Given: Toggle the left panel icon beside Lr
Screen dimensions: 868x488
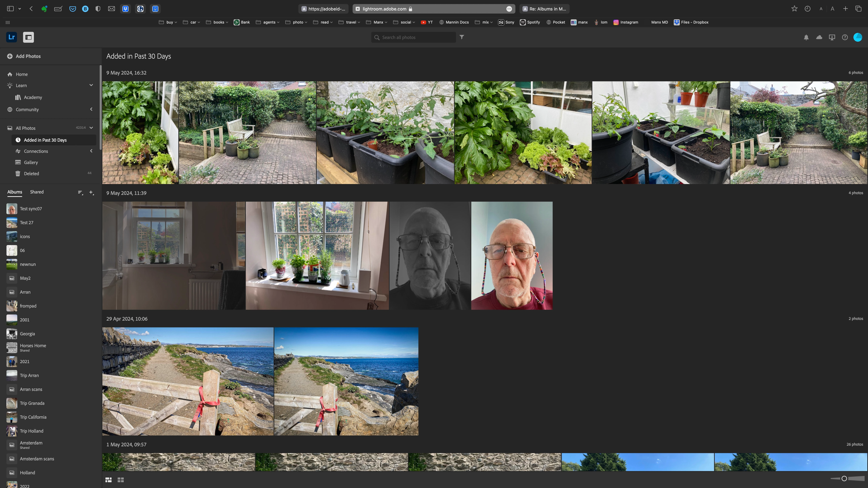Looking at the screenshot, I should 28,37.
